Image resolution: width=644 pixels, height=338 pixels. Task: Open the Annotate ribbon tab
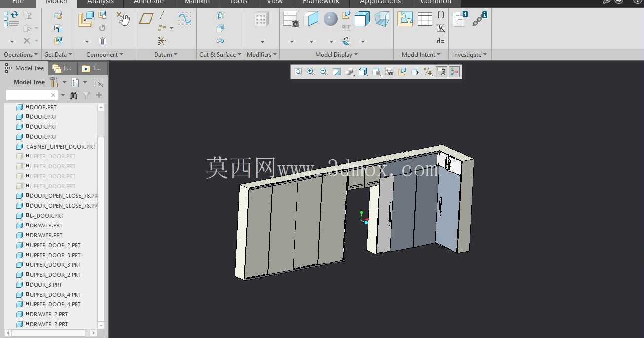pyautogui.click(x=149, y=3)
